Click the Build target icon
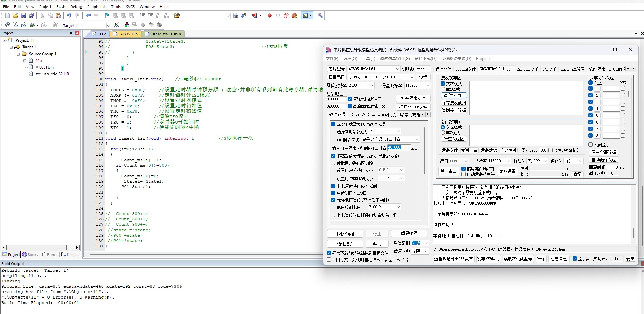This screenshot has height=314, width=644. [15, 25]
